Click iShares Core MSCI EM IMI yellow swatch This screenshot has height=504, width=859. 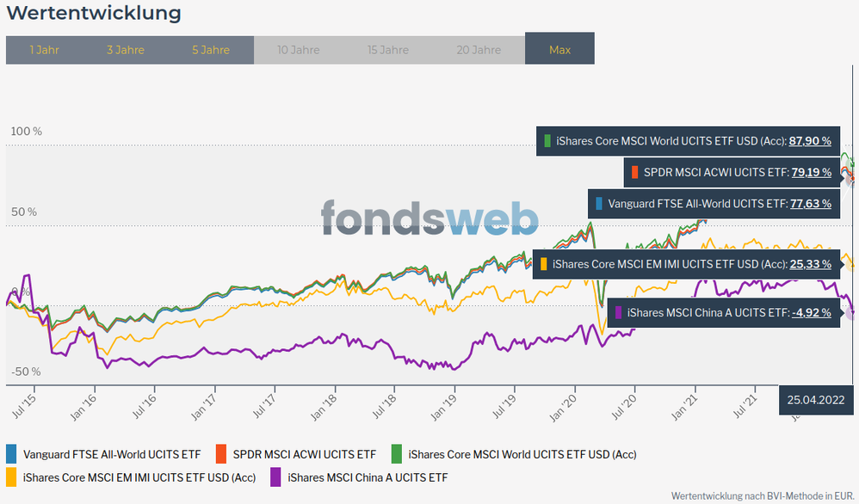(x=12, y=476)
